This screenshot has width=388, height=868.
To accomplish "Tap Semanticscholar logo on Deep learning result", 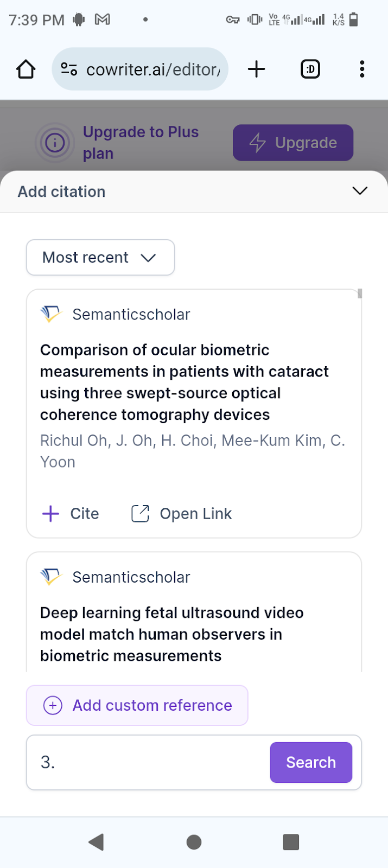I will [x=51, y=577].
